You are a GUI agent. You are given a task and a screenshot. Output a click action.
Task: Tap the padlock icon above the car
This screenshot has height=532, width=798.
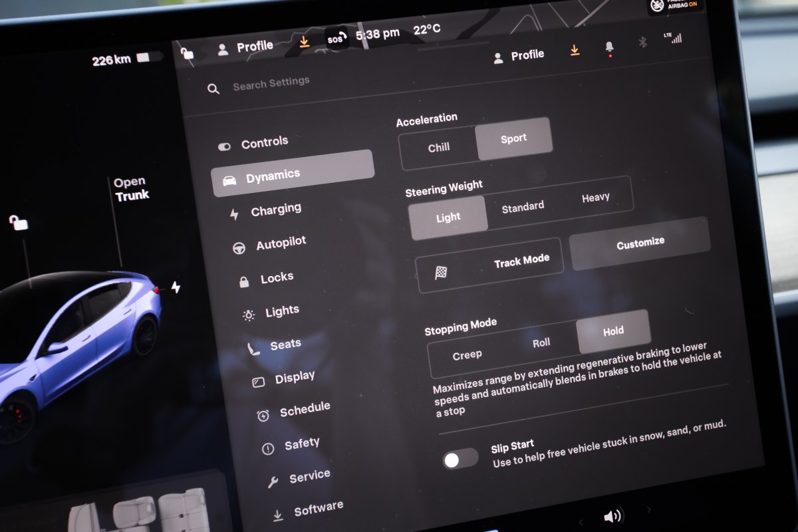coord(19,223)
